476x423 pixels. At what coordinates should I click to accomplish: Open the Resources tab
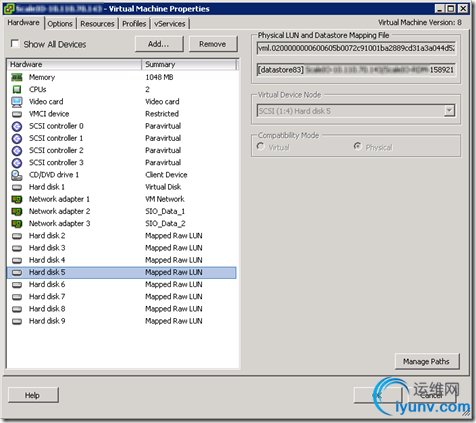pyautogui.click(x=97, y=24)
